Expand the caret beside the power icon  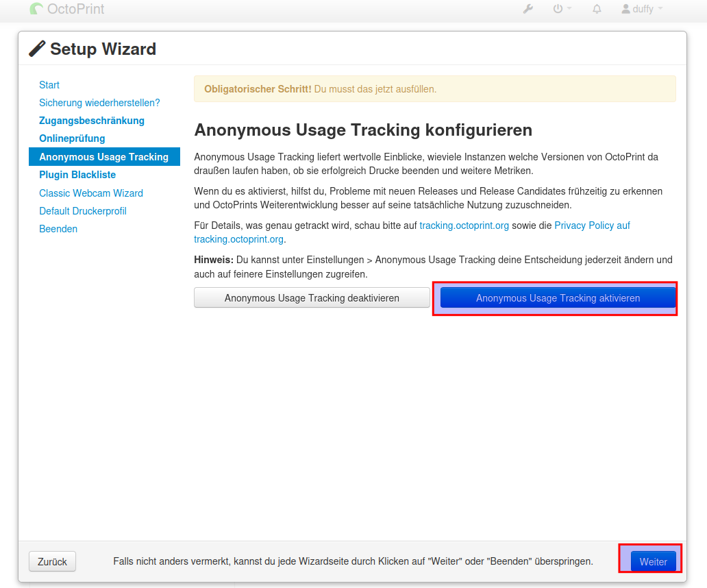(569, 10)
